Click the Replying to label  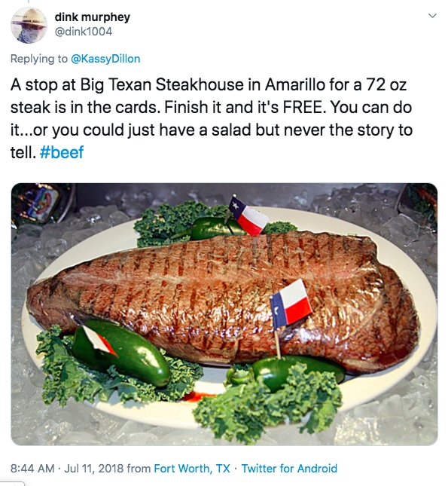pos(39,59)
